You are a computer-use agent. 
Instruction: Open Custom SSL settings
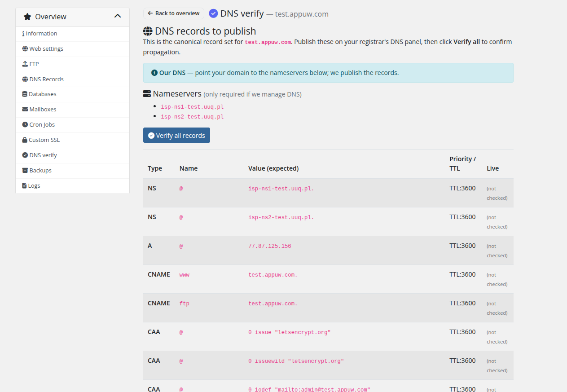[72, 140]
